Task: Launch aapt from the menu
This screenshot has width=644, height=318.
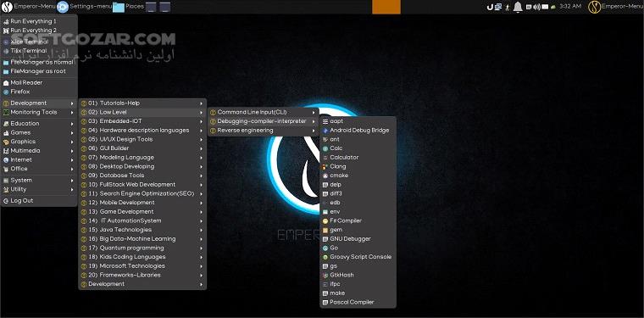Action: pyautogui.click(x=358, y=121)
